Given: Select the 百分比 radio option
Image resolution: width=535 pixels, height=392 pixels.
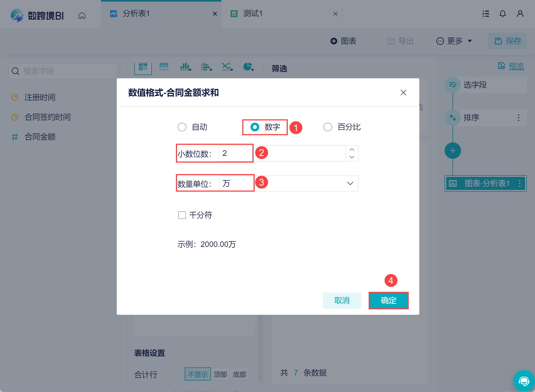Looking at the screenshot, I should [x=328, y=127].
